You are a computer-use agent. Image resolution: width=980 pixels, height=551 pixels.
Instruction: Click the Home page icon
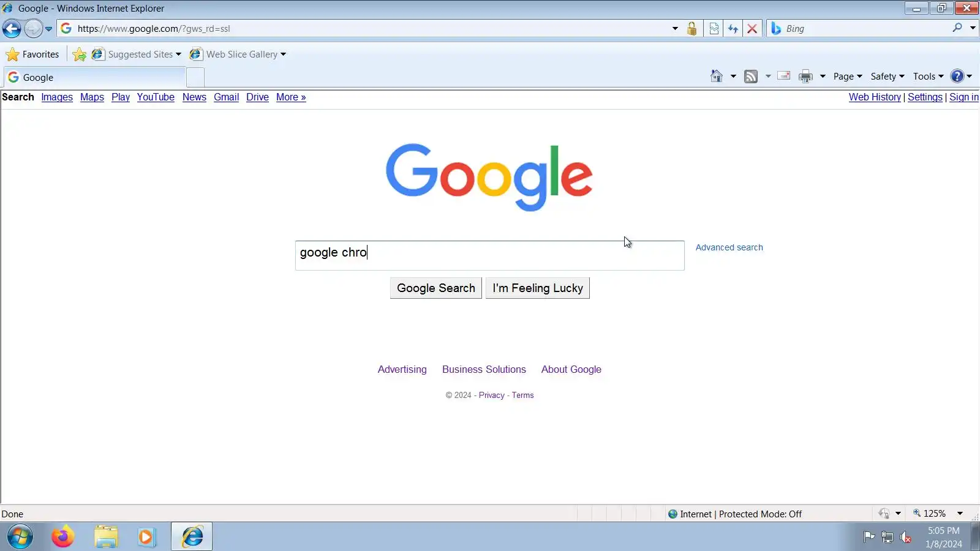716,76
